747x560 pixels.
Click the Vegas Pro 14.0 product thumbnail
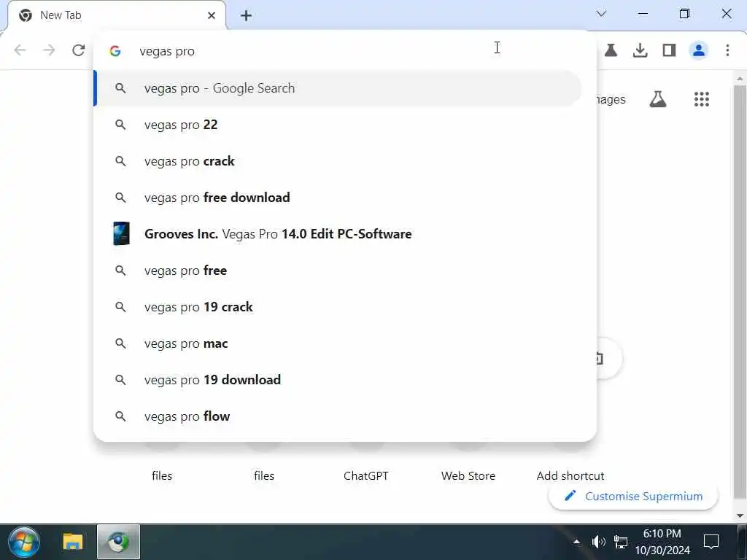click(121, 234)
